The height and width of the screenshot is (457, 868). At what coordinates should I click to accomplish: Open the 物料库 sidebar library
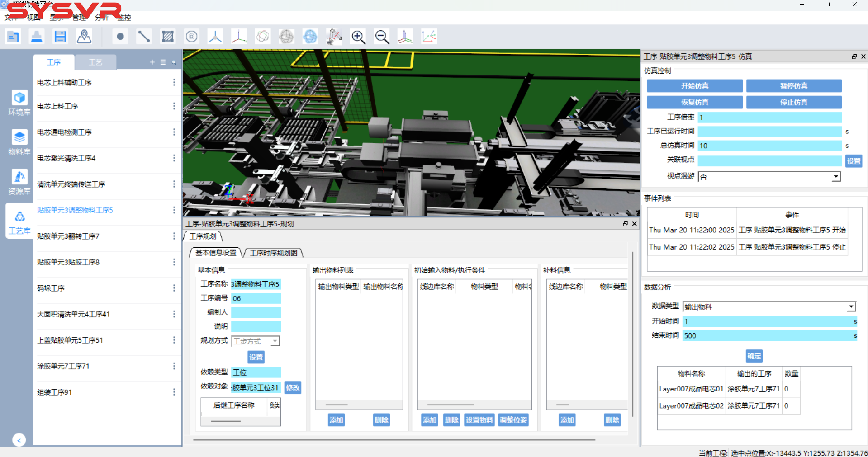click(x=19, y=142)
